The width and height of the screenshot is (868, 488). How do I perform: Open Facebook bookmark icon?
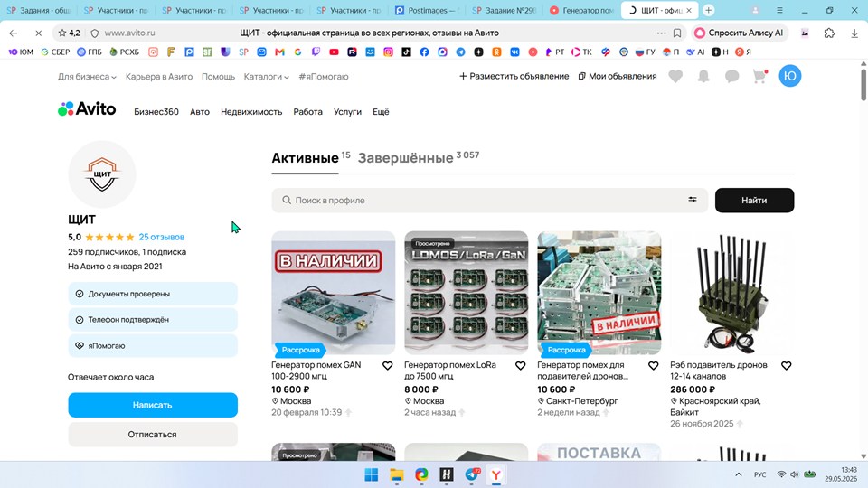tap(424, 52)
